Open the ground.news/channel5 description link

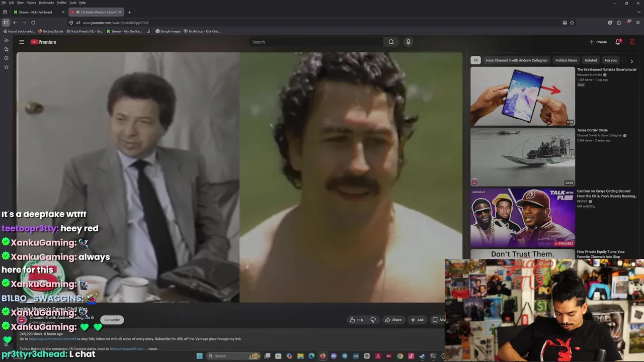click(x=52, y=339)
